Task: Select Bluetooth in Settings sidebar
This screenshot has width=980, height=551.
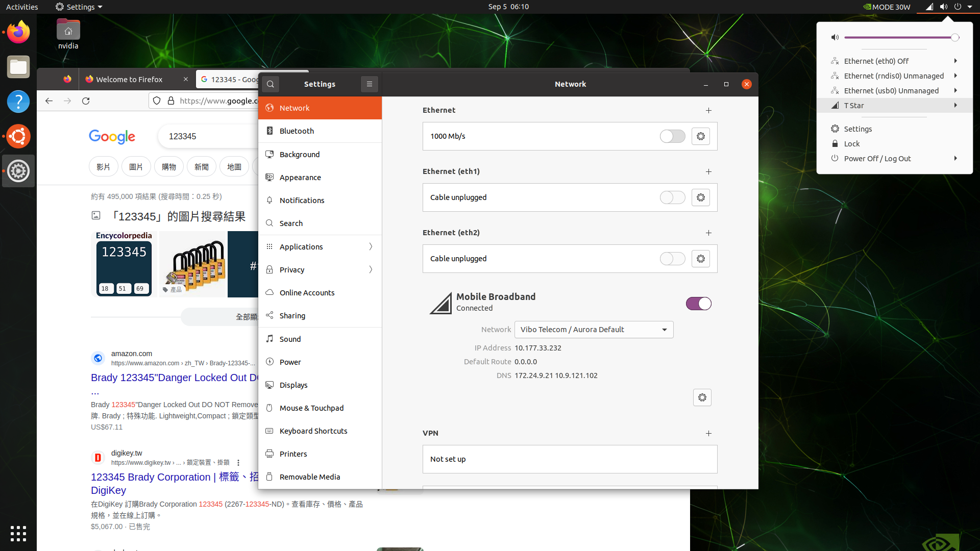Action: tap(297, 131)
